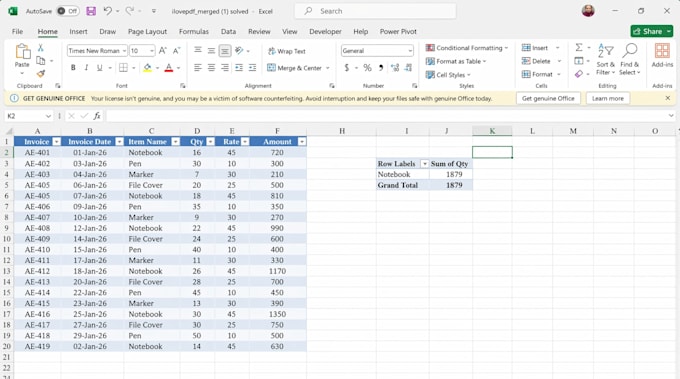Toggle AutoSave switch on
The image size is (680, 379).
click(x=68, y=11)
